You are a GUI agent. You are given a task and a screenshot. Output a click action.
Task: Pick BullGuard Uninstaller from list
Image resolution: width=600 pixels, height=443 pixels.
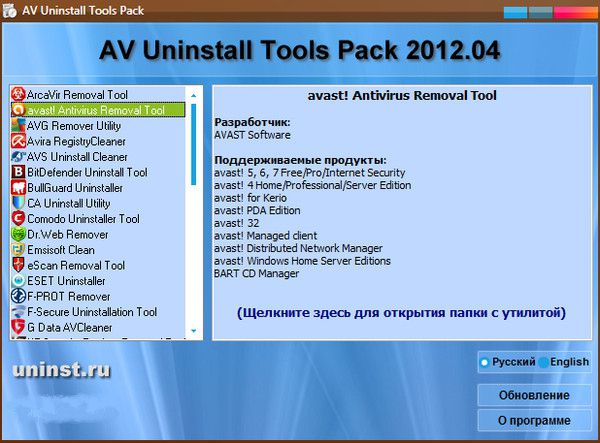point(98,188)
